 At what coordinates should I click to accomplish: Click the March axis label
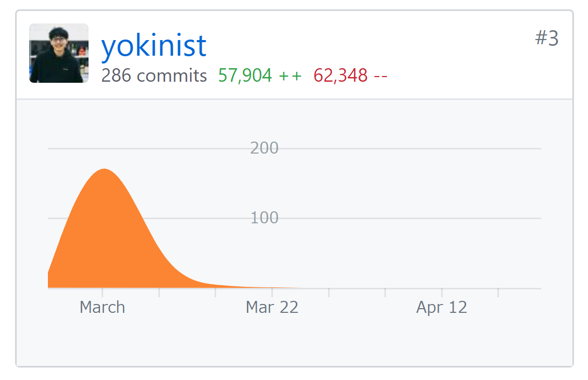[x=103, y=307]
